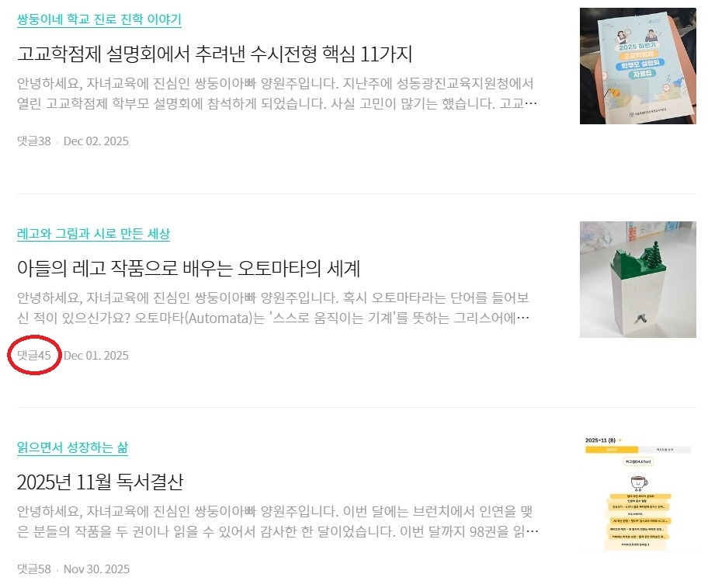
Task: Click the Dec 01. 2025 date
Action: click(95, 356)
